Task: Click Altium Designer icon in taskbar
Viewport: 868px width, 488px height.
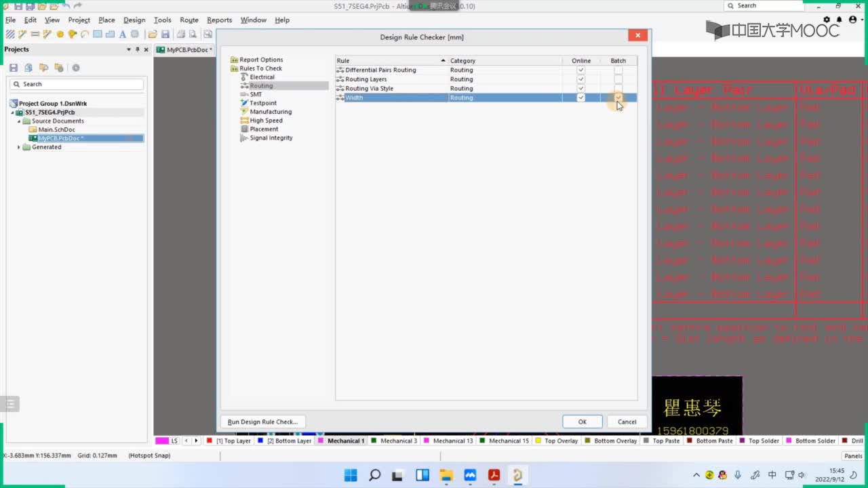Action: pyautogui.click(x=517, y=475)
